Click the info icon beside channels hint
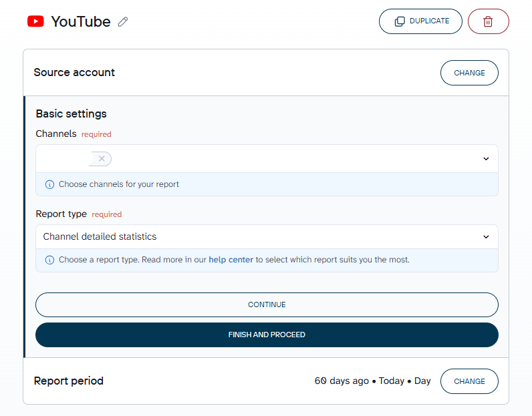The width and height of the screenshot is (532, 416). (x=49, y=184)
